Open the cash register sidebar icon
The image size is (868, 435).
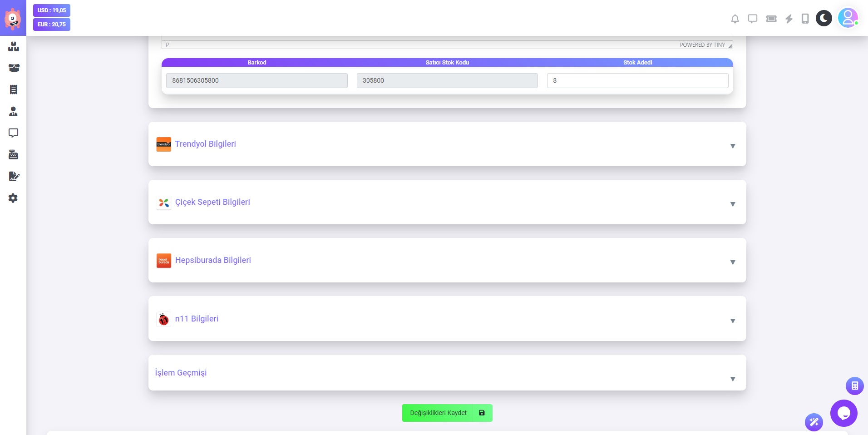click(x=13, y=155)
